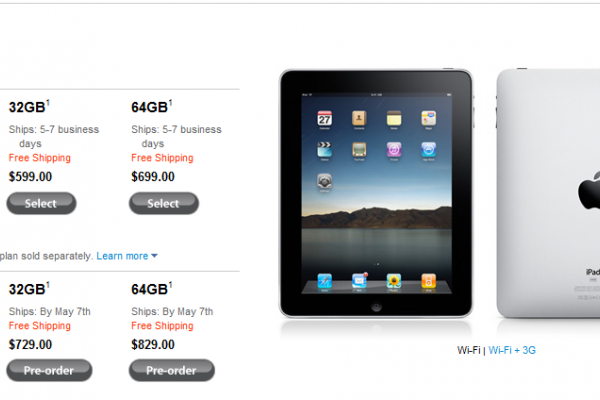Screen dimensions: 600x400
Task: Click the Safari icon in iPad dock
Action: (324, 281)
